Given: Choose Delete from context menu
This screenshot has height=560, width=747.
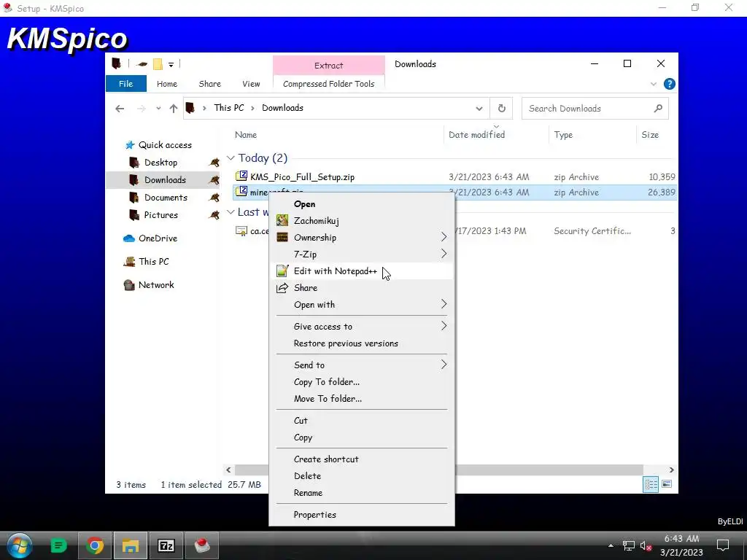Looking at the screenshot, I should 362,475.
